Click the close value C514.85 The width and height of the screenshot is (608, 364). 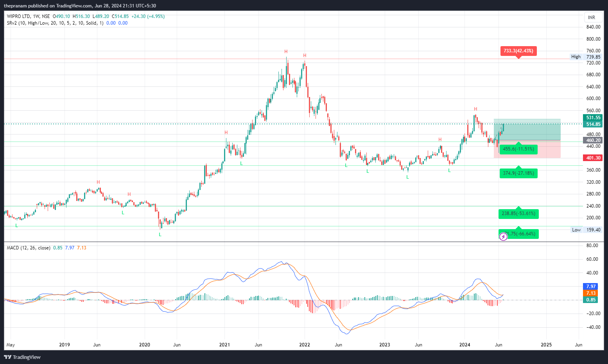click(120, 16)
